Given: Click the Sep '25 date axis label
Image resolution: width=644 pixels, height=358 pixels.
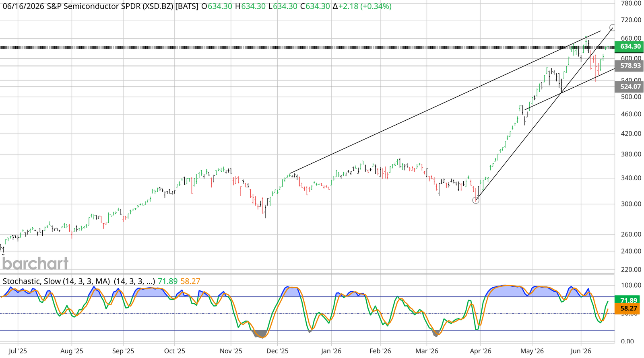Looking at the screenshot, I should click(123, 351).
